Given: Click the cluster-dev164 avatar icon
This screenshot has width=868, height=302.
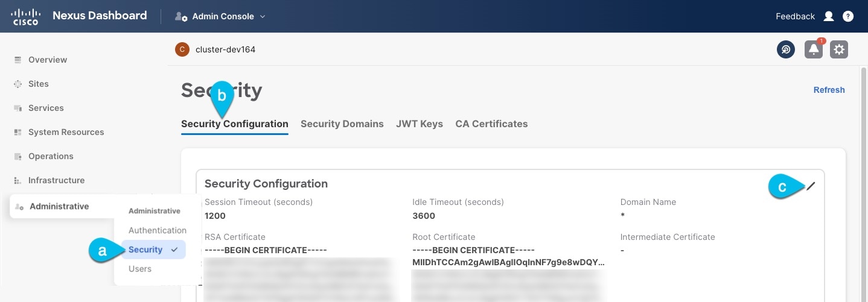Looking at the screenshot, I should tap(182, 49).
